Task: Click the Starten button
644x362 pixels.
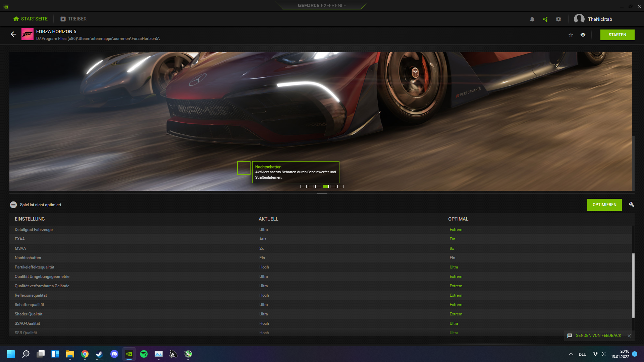Action: pyautogui.click(x=617, y=35)
